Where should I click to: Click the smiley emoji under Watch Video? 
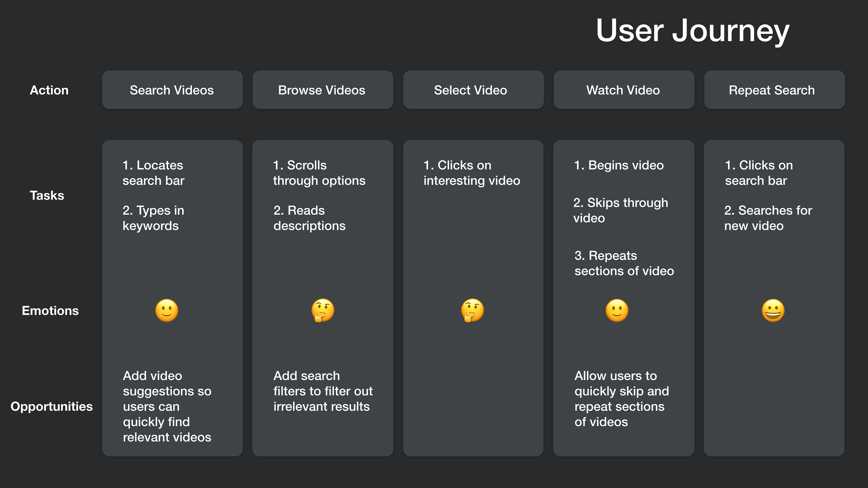[617, 310]
